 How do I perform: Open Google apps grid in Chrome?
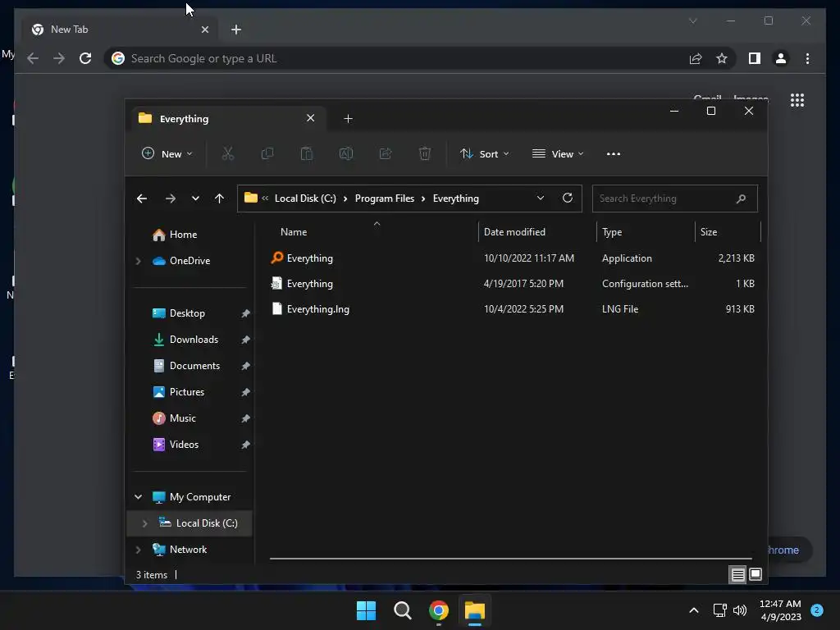pos(797,100)
